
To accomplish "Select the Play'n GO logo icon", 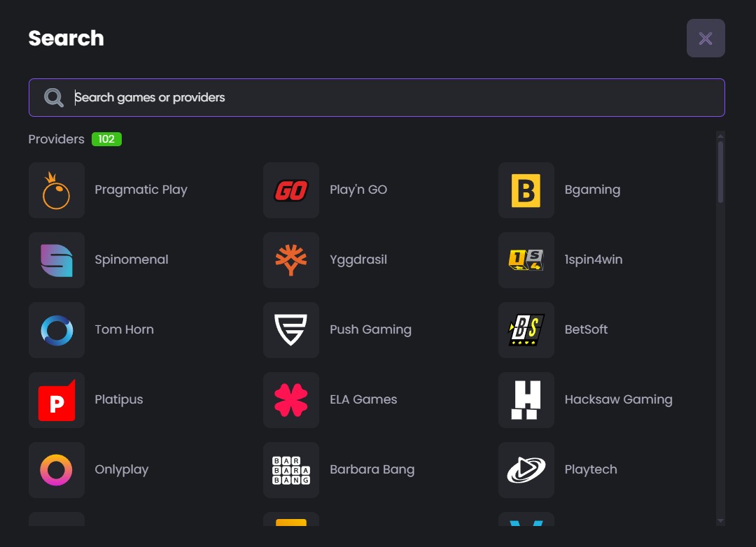I will tap(291, 190).
